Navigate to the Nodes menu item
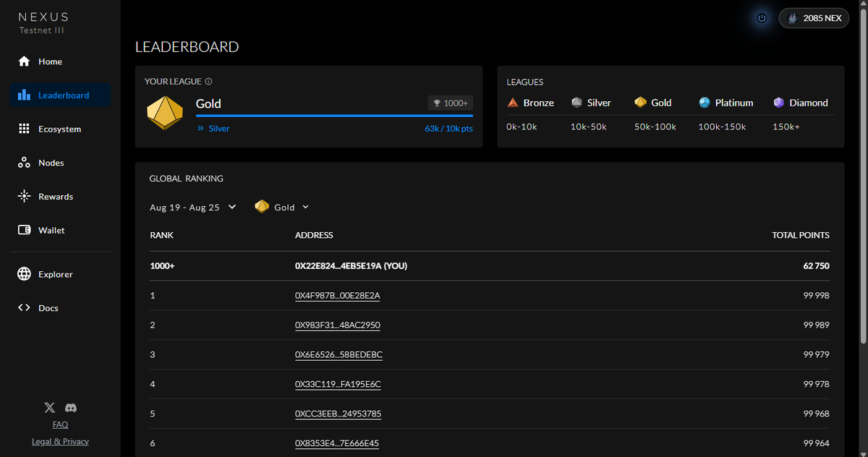868x457 pixels. coord(60,163)
